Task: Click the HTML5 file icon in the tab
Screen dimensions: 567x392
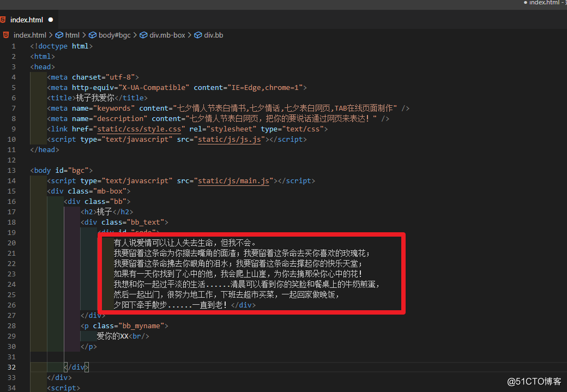Action: tap(3, 20)
